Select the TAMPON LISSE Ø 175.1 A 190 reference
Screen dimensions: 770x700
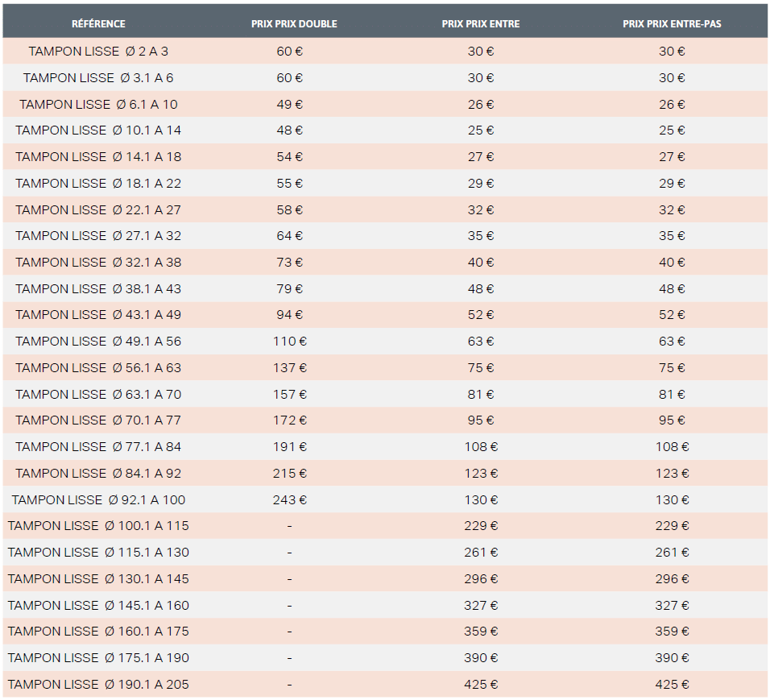[98, 658]
